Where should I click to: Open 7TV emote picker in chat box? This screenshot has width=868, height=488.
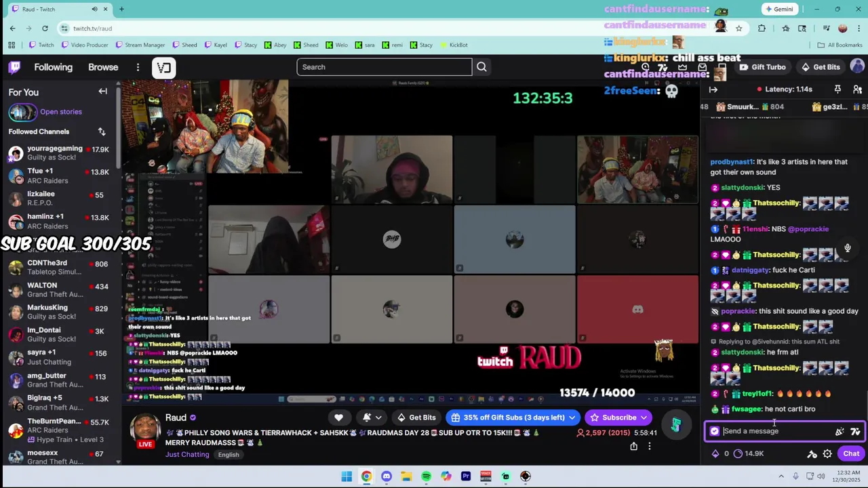[x=855, y=431]
